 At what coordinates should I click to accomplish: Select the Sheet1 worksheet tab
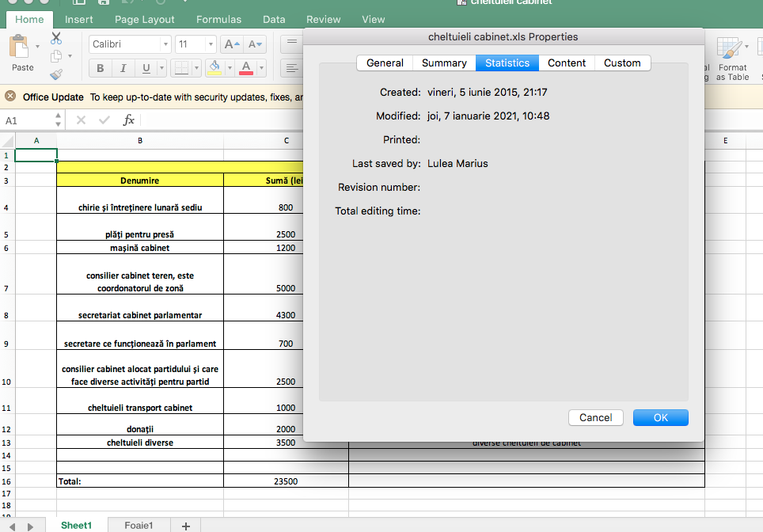77,525
